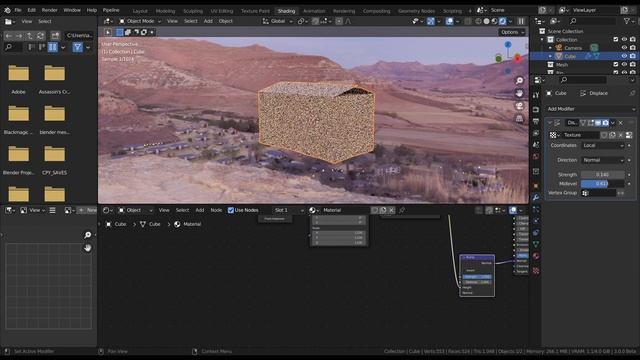Switch to the Layout workspace tab

pyautogui.click(x=140, y=11)
